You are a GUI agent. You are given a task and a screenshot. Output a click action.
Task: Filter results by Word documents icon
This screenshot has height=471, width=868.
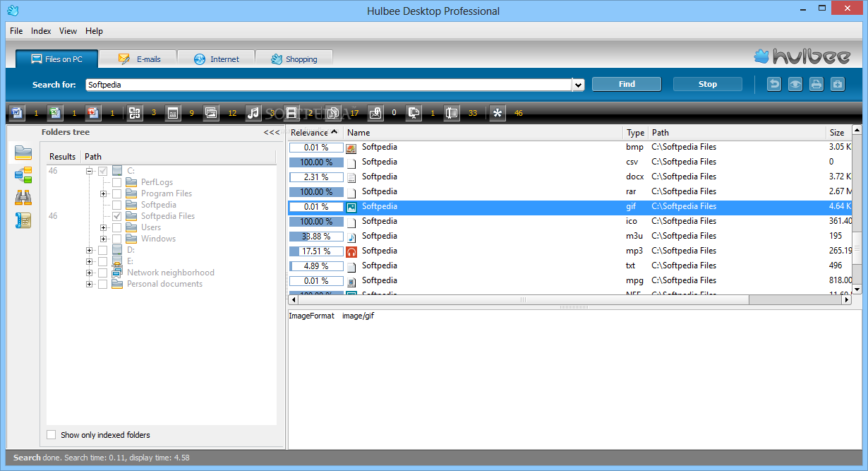17,112
